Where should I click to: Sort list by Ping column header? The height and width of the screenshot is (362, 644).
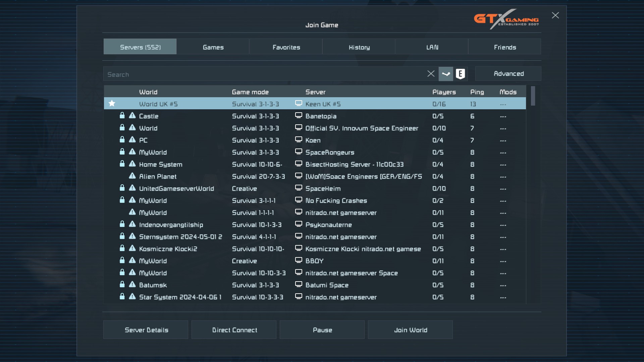(477, 92)
